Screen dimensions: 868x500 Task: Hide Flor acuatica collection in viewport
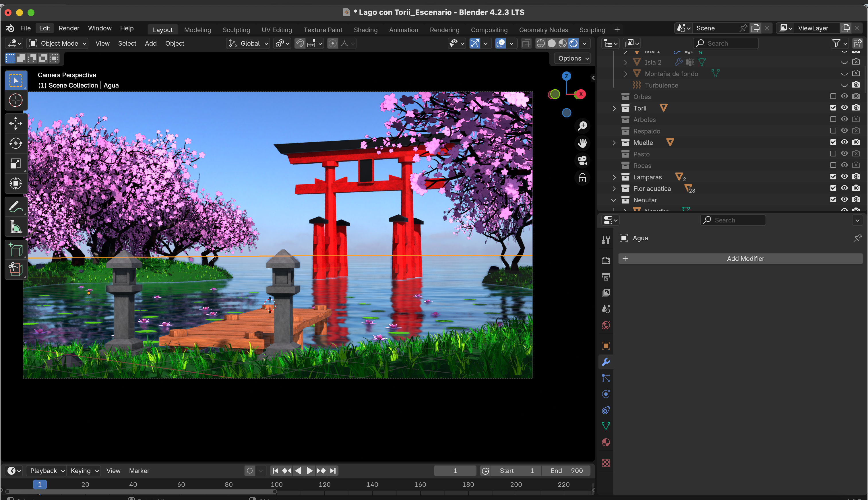tap(844, 188)
